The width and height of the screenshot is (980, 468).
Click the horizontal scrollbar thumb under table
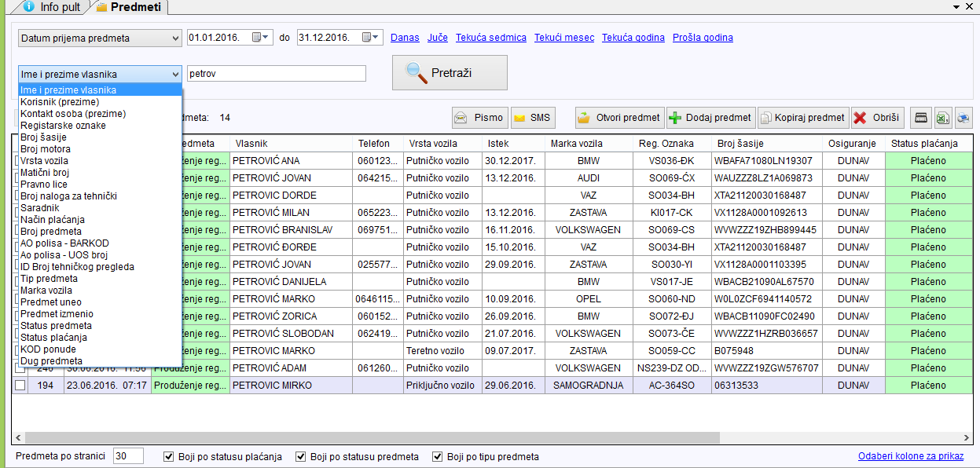click(374, 437)
